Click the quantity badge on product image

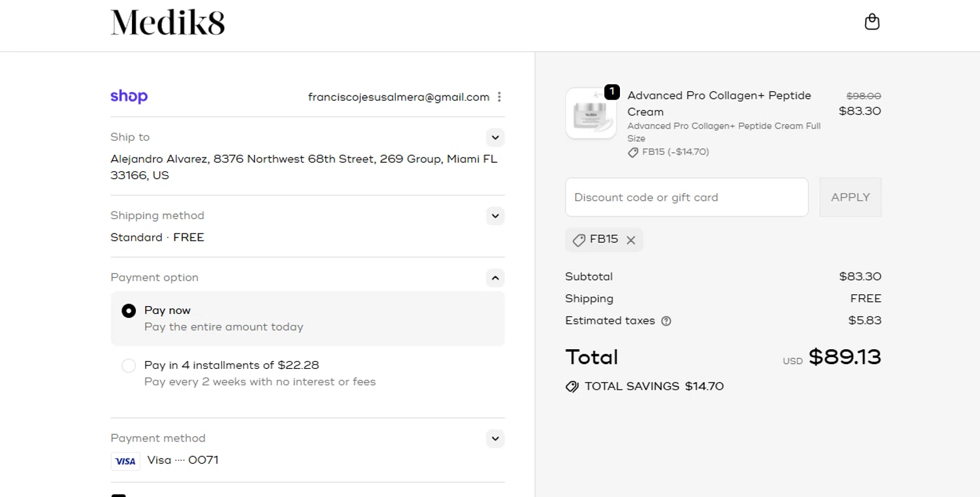(612, 92)
